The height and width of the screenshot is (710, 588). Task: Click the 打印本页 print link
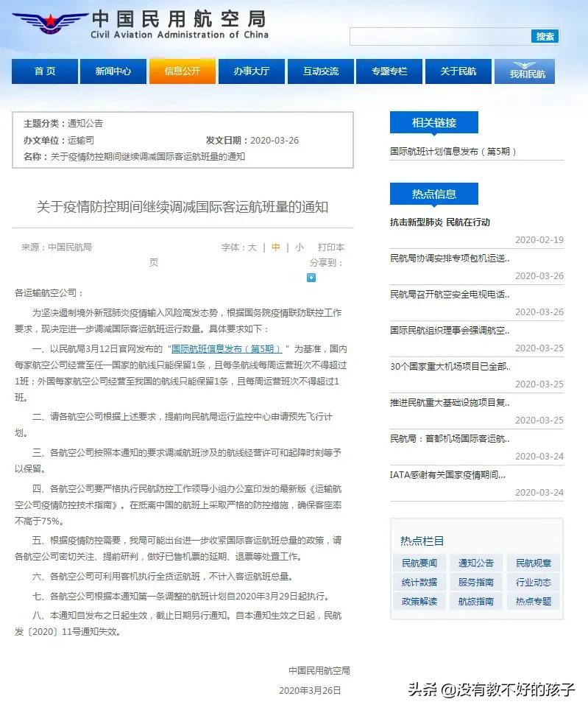pos(331,247)
